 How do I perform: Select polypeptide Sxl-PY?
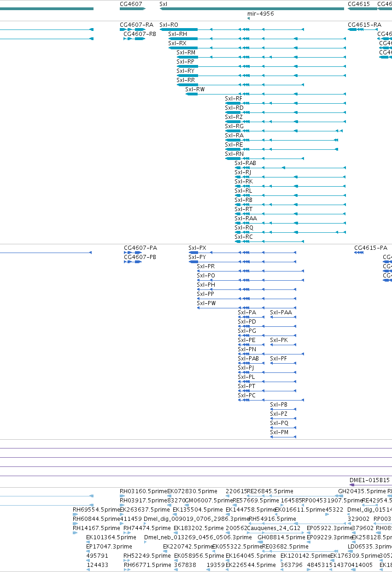197,257
